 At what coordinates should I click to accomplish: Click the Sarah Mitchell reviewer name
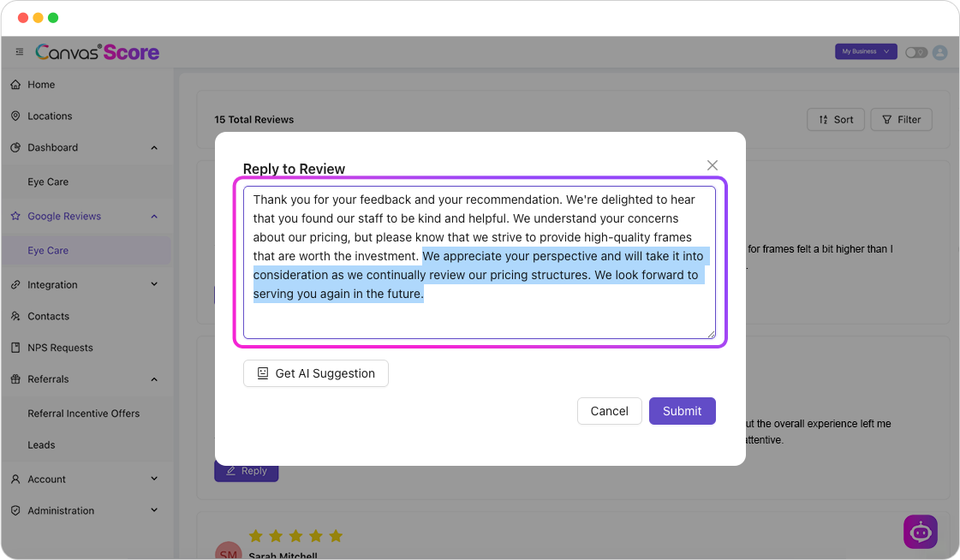click(283, 556)
